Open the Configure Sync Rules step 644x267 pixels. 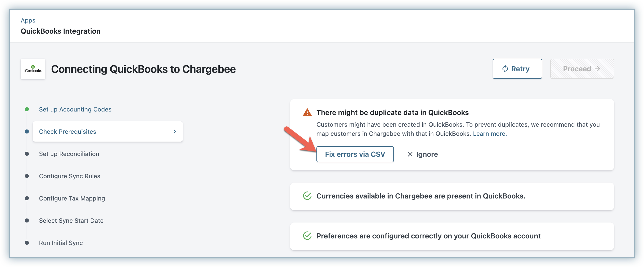coord(69,176)
